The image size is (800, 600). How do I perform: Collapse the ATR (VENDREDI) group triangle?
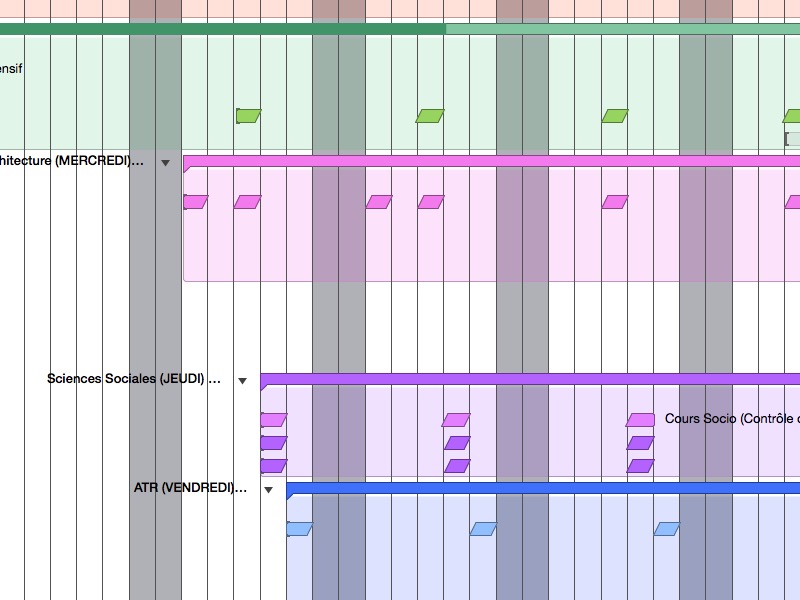pyautogui.click(x=268, y=490)
